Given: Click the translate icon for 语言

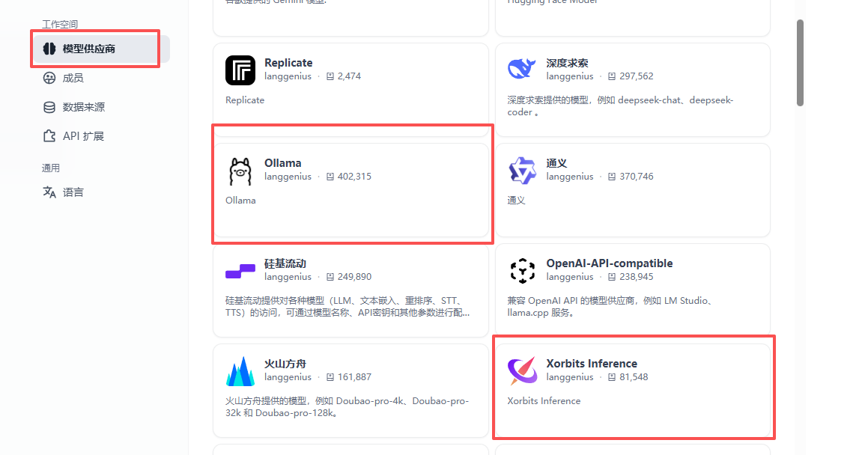Looking at the screenshot, I should click(49, 192).
